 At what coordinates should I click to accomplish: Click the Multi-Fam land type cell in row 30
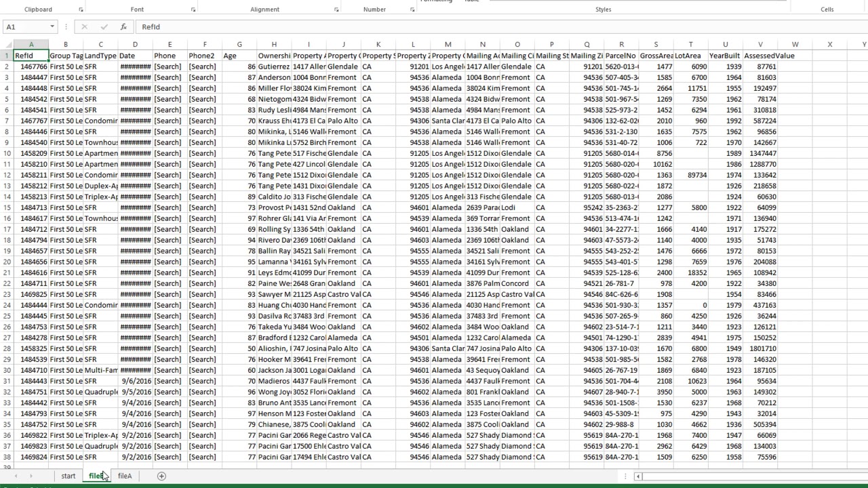[100, 370]
